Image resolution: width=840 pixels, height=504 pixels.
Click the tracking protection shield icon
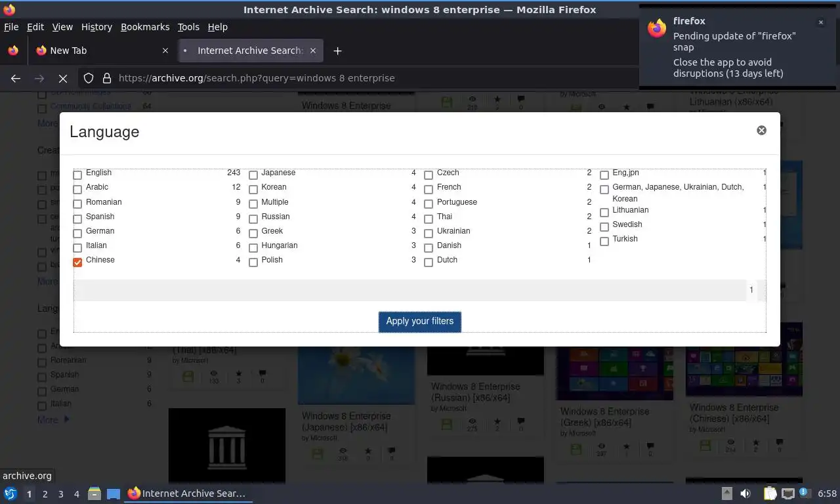89,78
